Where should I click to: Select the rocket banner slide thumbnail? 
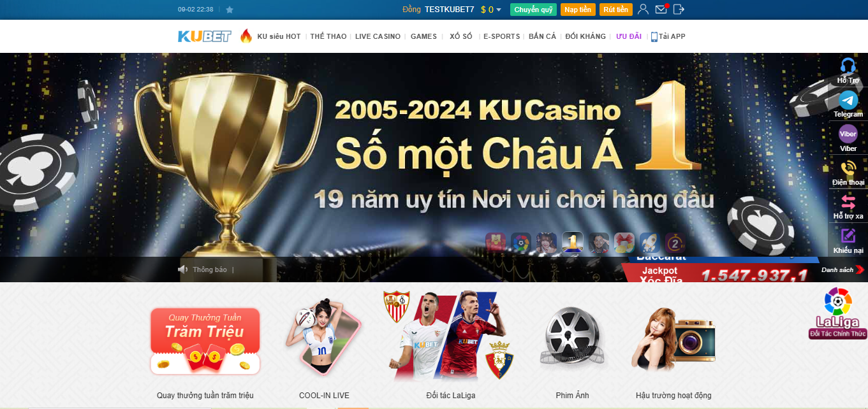tap(649, 243)
